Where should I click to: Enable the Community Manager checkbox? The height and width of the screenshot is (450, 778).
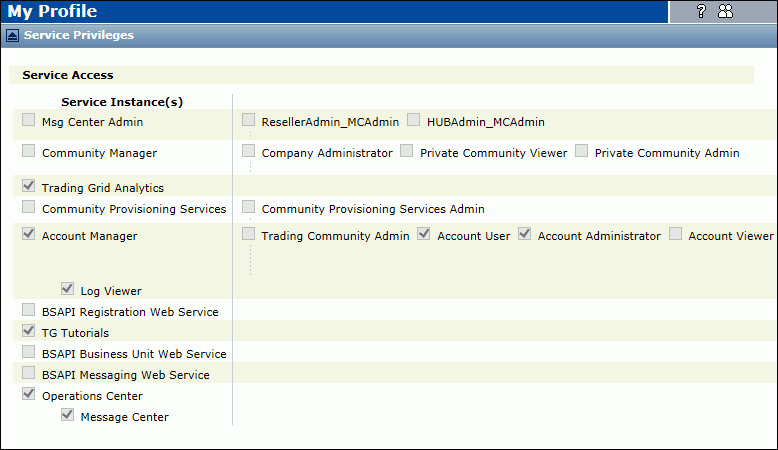coord(29,152)
